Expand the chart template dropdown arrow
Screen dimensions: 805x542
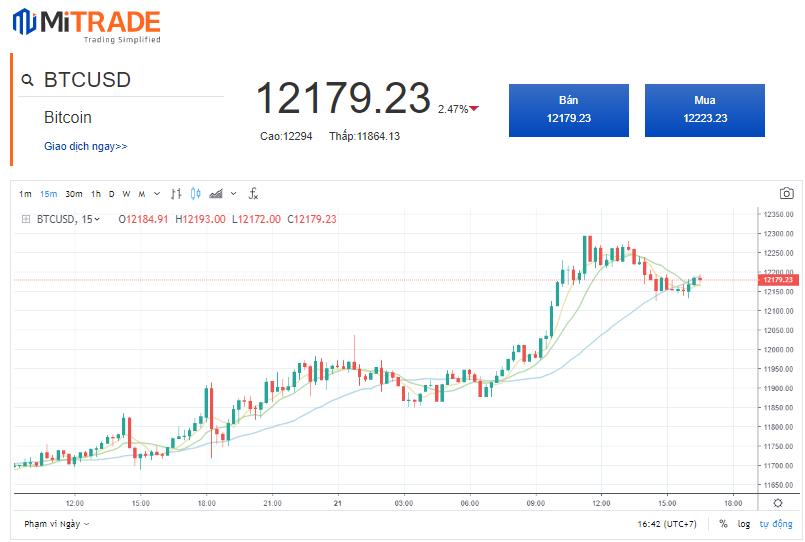pyautogui.click(x=234, y=194)
